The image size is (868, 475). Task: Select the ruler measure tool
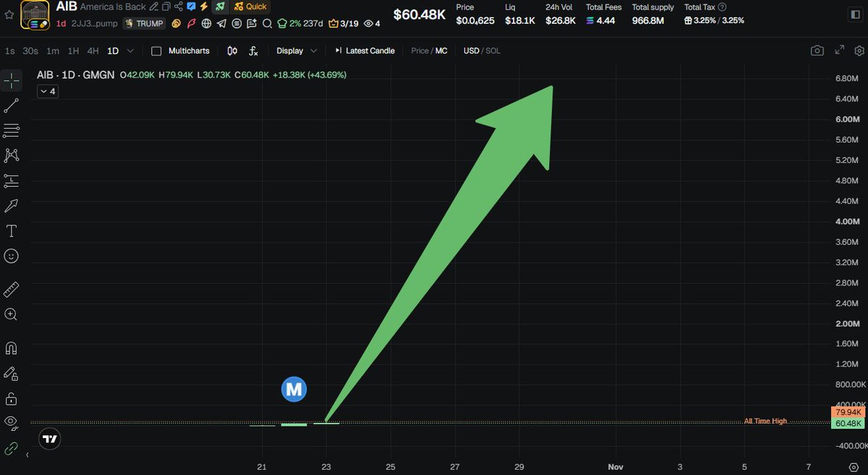pyautogui.click(x=11, y=290)
